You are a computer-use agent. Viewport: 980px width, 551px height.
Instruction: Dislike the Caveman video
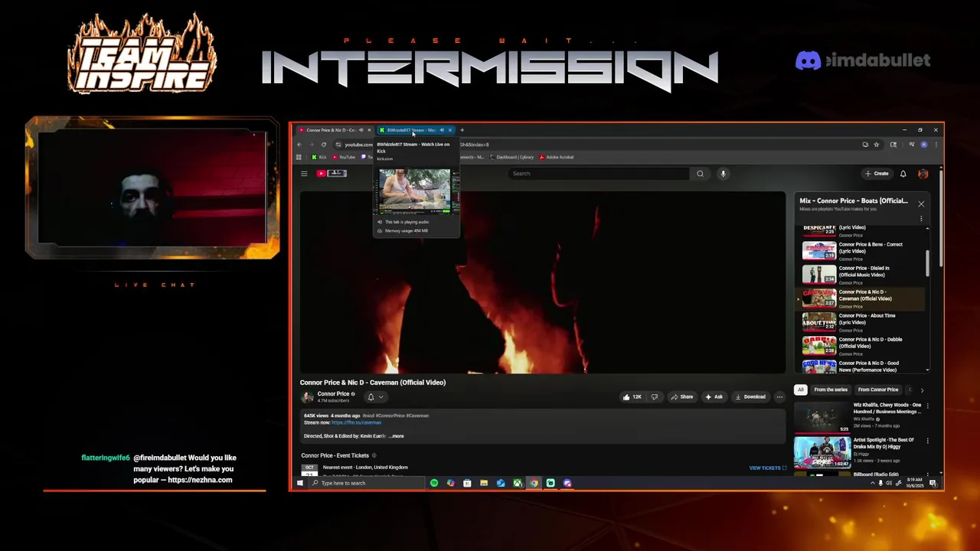654,396
